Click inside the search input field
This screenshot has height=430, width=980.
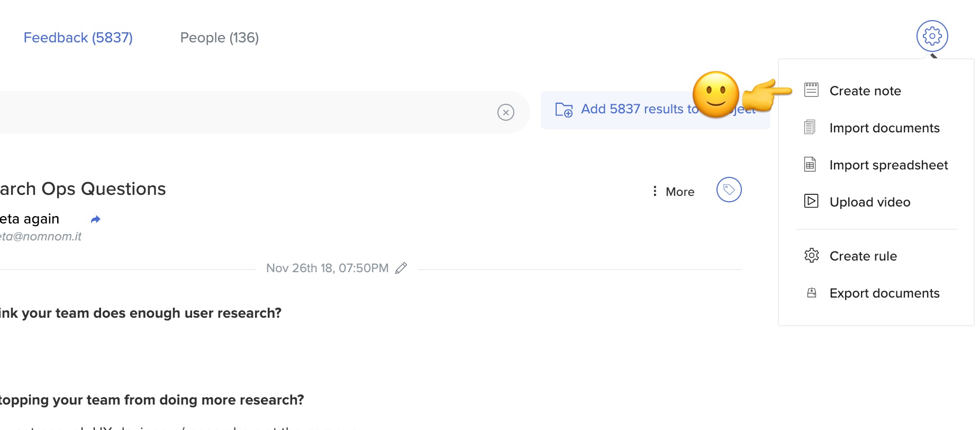click(243, 112)
